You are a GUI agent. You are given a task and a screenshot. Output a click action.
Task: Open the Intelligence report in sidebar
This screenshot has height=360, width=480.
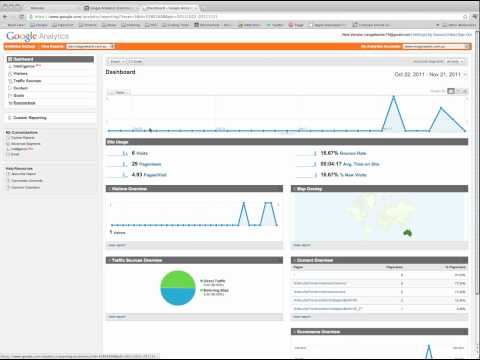coord(24,66)
